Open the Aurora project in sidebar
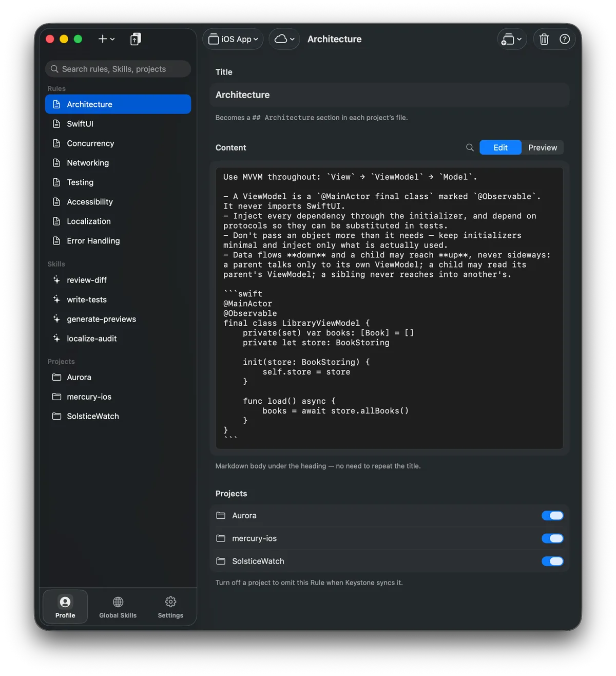The height and width of the screenshot is (676, 616). (118, 377)
